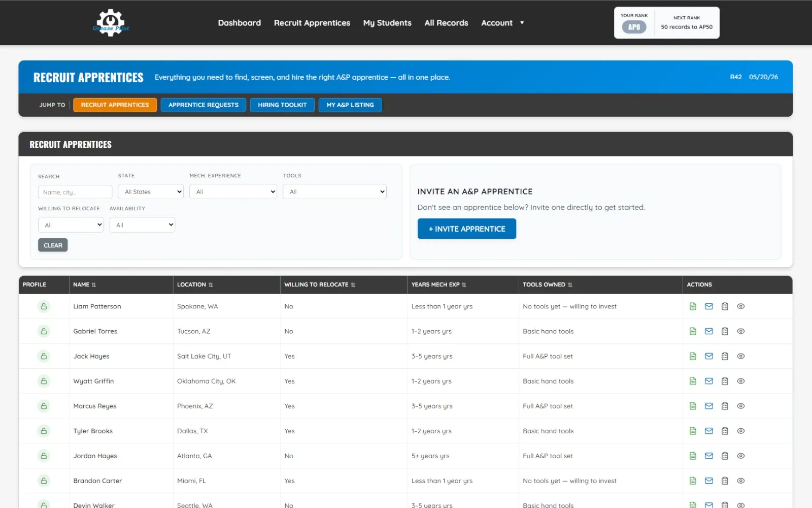Toggle the eye view icon for Jack Hayes

click(x=741, y=356)
